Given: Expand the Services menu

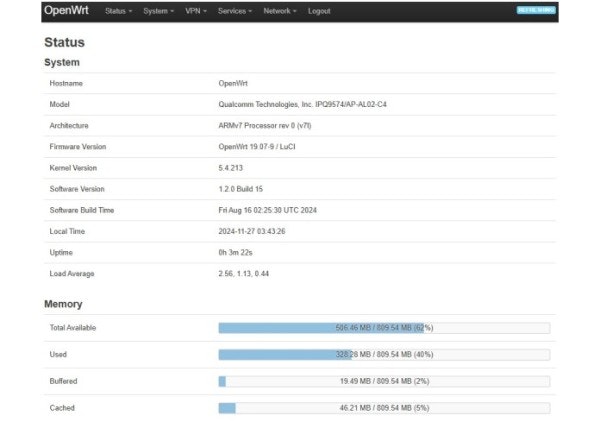Looking at the screenshot, I should pyautogui.click(x=235, y=11).
